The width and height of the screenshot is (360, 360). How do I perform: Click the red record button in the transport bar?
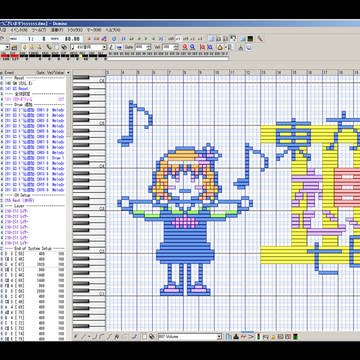pos(89,38)
